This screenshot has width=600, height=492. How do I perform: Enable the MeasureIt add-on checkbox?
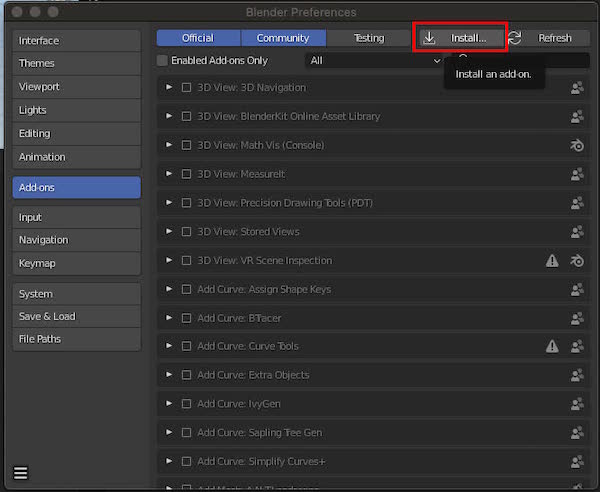pyautogui.click(x=186, y=174)
